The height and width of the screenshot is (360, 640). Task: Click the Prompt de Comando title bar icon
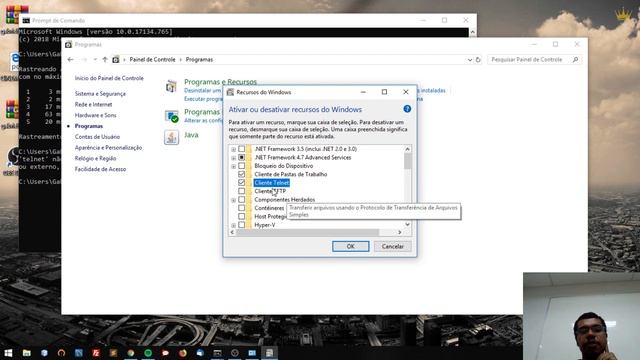click(x=26, y=20)
